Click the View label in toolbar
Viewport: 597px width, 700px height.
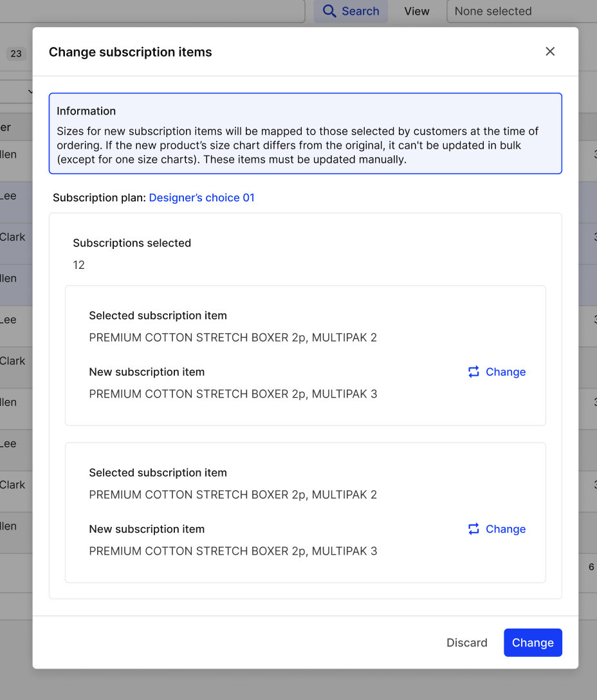click(417, 11)
